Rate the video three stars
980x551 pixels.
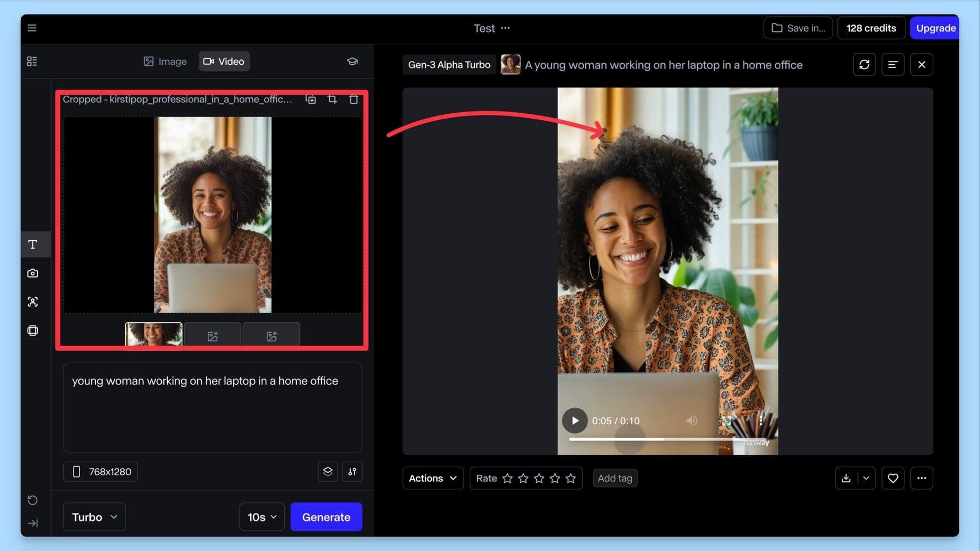(539, 478)
